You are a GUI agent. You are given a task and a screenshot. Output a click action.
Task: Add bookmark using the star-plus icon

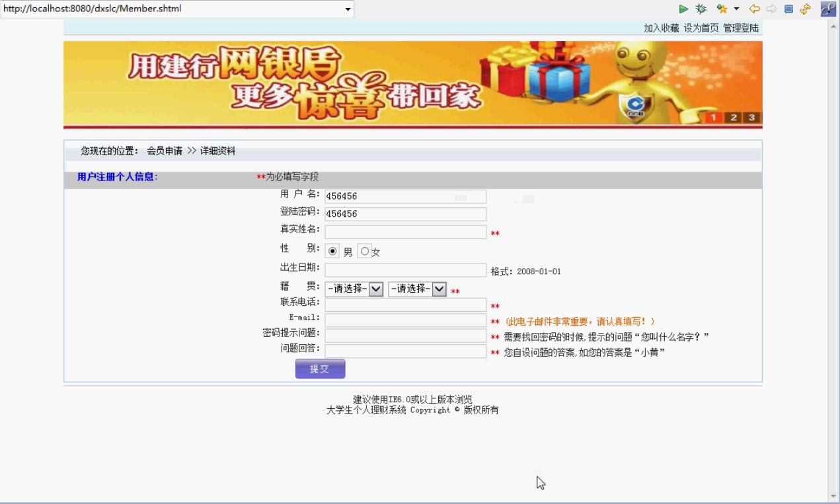[x=722, y=9]
